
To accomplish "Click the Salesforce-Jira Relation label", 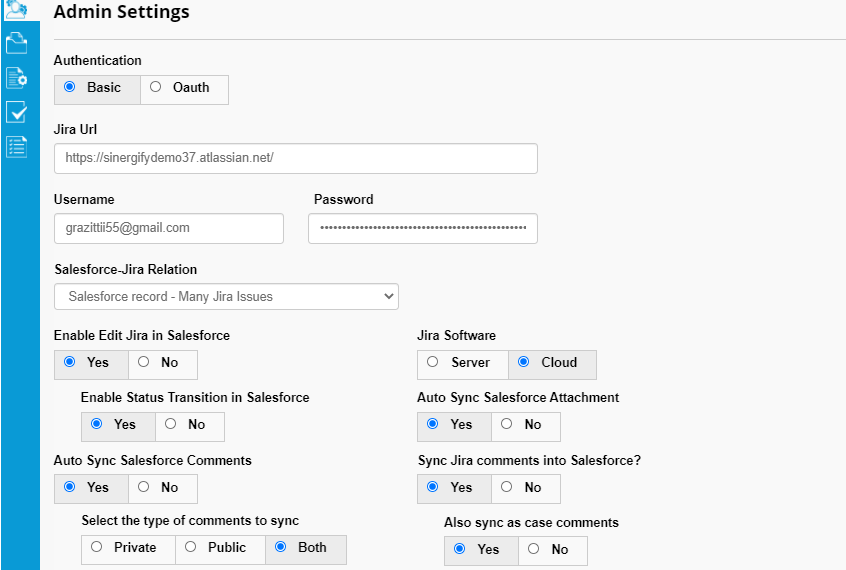I will [126, 269].
